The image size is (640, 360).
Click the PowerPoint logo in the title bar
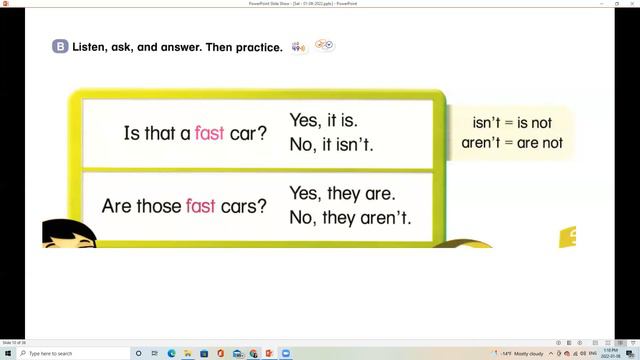pyautogui.click(x=5, y=3)
